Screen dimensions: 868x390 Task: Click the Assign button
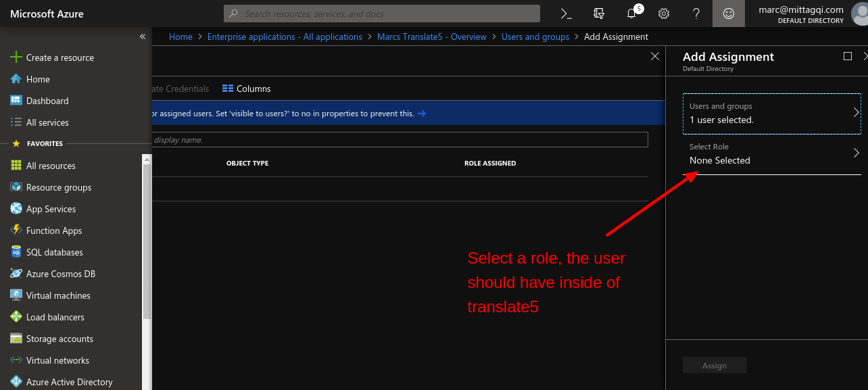pos(715,366)
